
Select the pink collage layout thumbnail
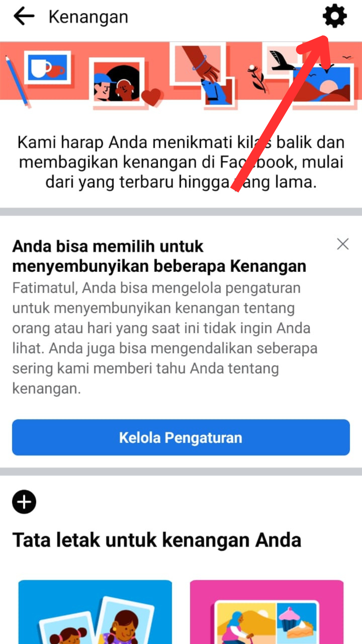coord(267,612)
